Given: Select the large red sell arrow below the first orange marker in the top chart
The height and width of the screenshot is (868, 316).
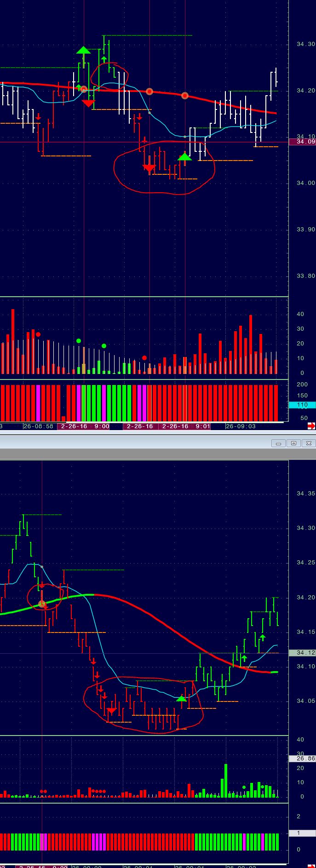Looking at the screenshot, I should point(88,103).
